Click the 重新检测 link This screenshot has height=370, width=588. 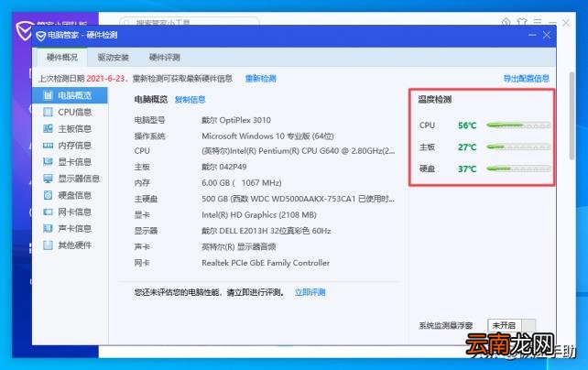click(x=261, y=79)
